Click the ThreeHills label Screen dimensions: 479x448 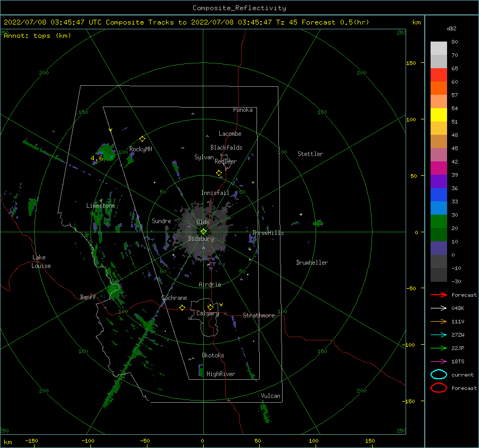point(268,233)
